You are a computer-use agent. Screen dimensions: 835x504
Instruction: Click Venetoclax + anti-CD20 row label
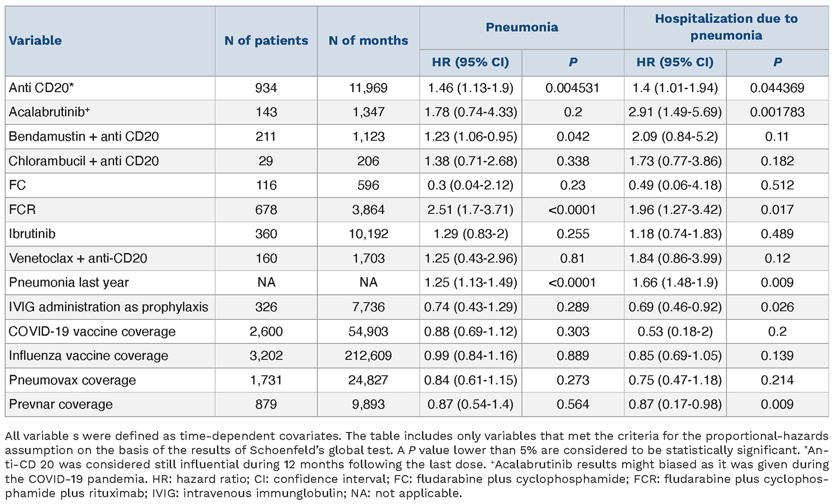pos(78,259)
